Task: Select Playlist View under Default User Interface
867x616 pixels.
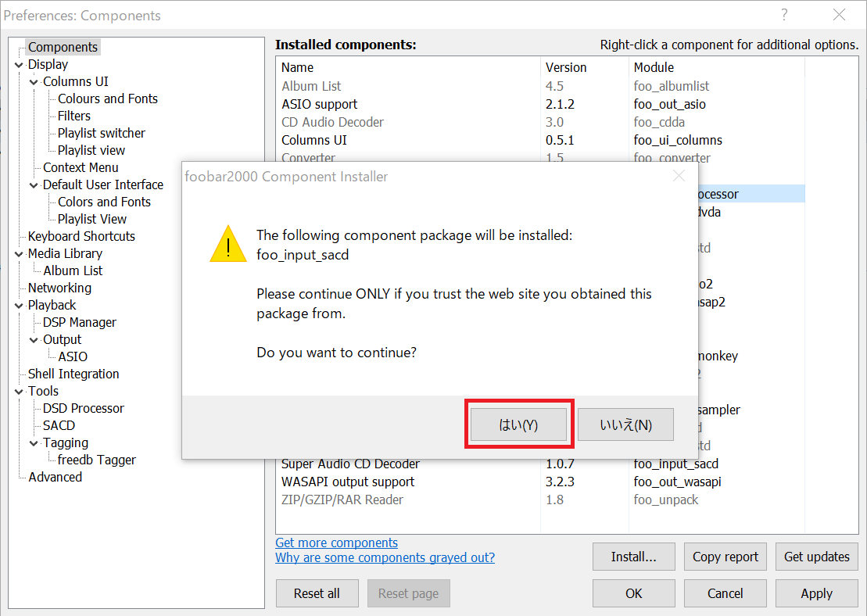Action: (x=92, y=219)
